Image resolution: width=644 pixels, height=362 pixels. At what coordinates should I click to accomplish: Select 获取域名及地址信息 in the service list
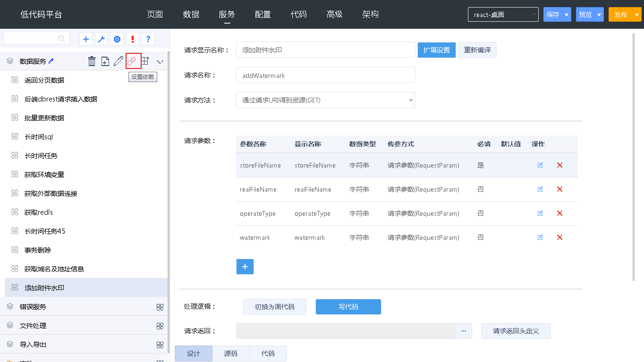pos(54,269)
